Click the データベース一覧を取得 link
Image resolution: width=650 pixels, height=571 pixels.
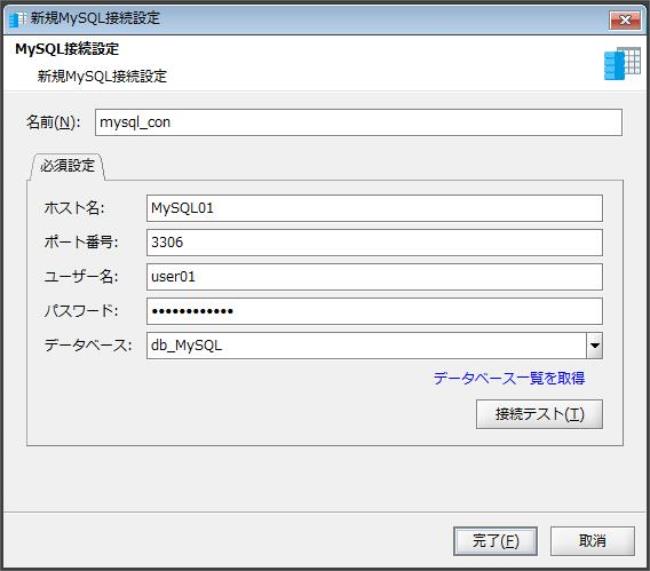click(x=508, y=378)
